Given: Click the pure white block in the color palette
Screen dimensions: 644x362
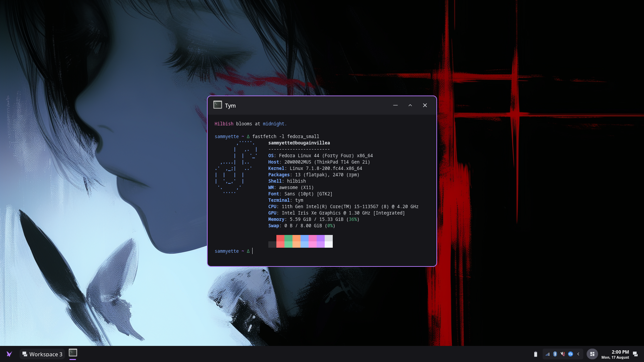Looking at the screenshot, I should (x=329, y=245).
